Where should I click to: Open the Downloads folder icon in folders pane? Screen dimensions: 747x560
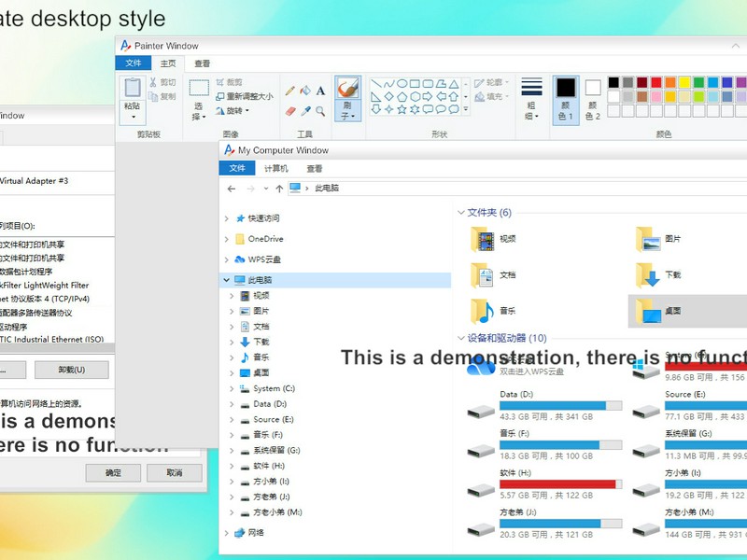647,275
